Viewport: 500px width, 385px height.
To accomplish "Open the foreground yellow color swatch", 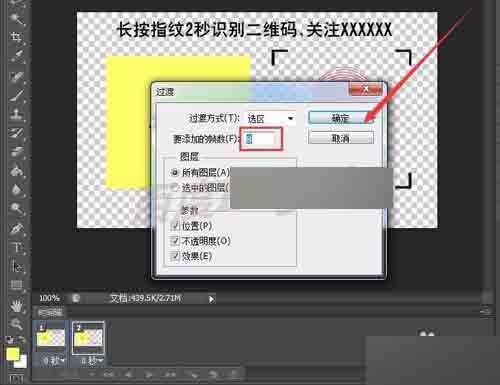I will (x=12, y=354).
